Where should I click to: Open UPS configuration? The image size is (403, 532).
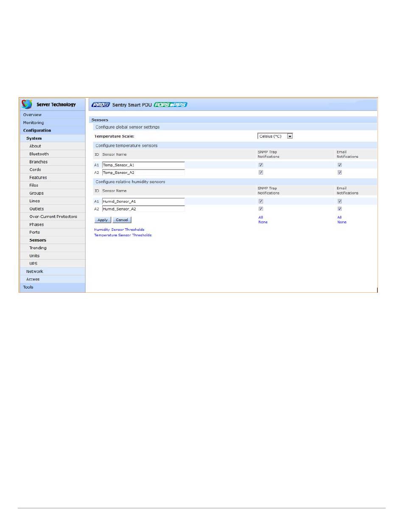coord(53,264)
